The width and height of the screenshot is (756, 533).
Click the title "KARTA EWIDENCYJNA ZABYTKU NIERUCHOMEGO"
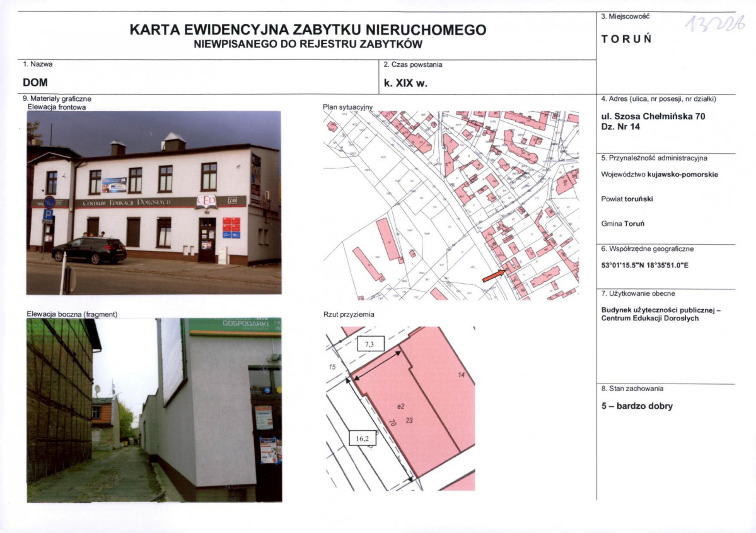tap(308, 30)
